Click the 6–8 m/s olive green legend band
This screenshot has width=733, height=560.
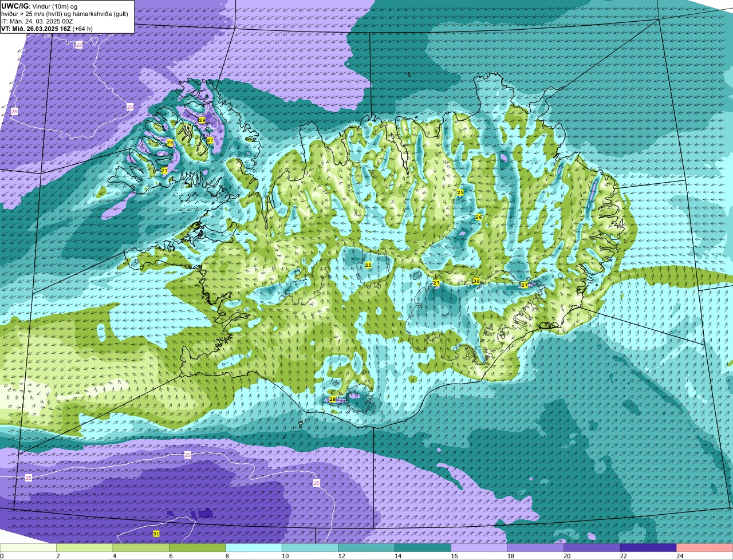click(x=198, y=547)
